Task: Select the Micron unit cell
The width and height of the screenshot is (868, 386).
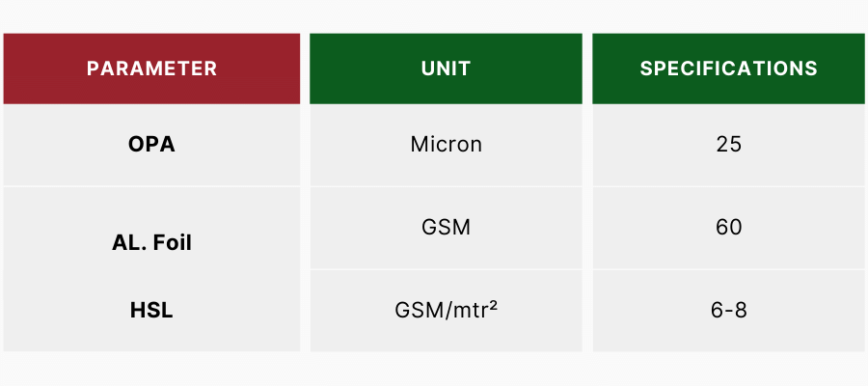Action: (446, 145)
